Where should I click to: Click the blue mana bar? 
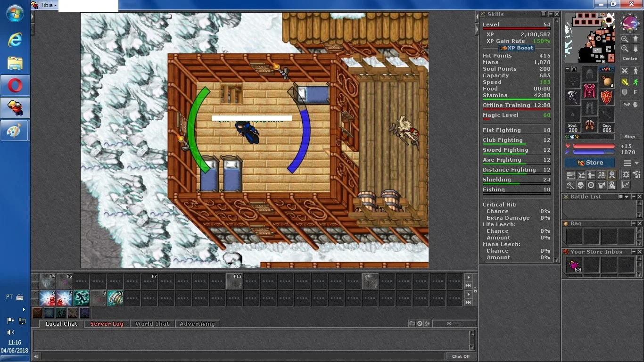click(594, 152)
